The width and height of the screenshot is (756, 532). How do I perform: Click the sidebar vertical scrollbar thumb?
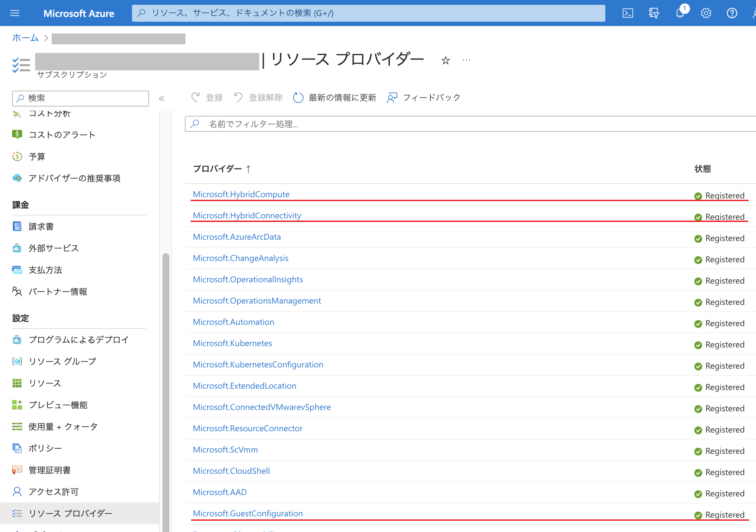coord(165,392)
